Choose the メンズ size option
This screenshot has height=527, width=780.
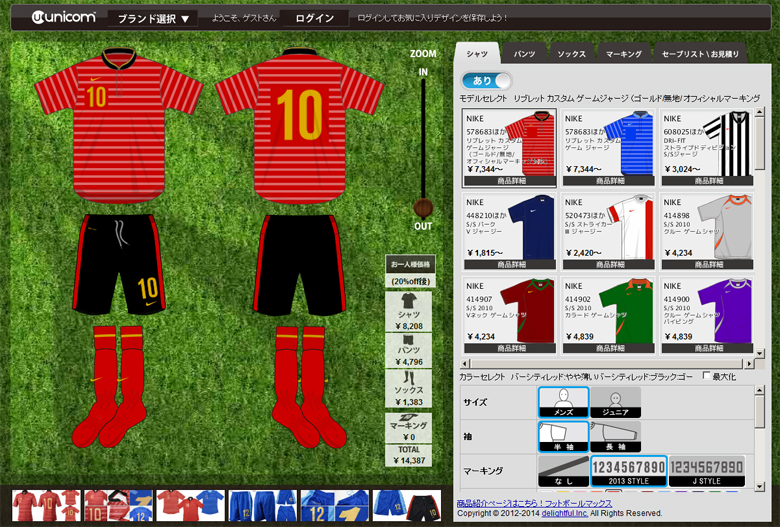[564, 402]
